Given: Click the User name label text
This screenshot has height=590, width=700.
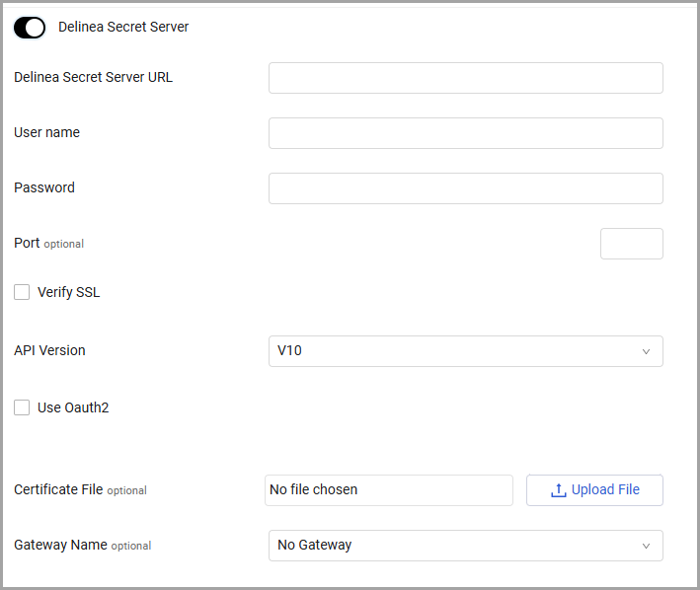Looking at the screenshot, I should [x=46, y=132].
